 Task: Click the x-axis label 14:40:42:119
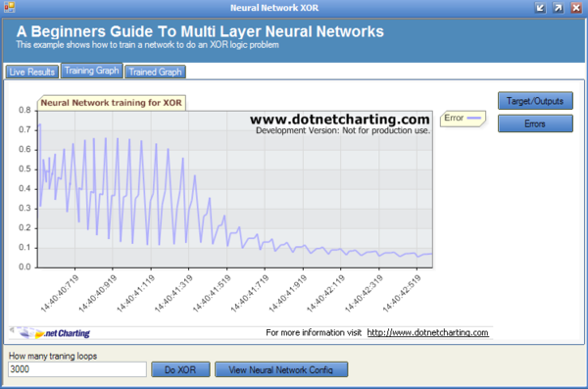[x=325, y=293]
